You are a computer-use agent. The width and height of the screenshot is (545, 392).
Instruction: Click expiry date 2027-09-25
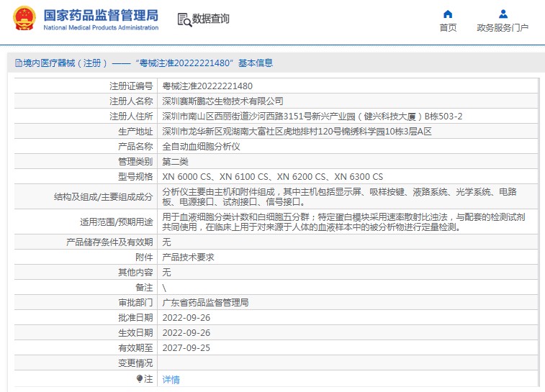pyautogui.click(x=186, y=348)
